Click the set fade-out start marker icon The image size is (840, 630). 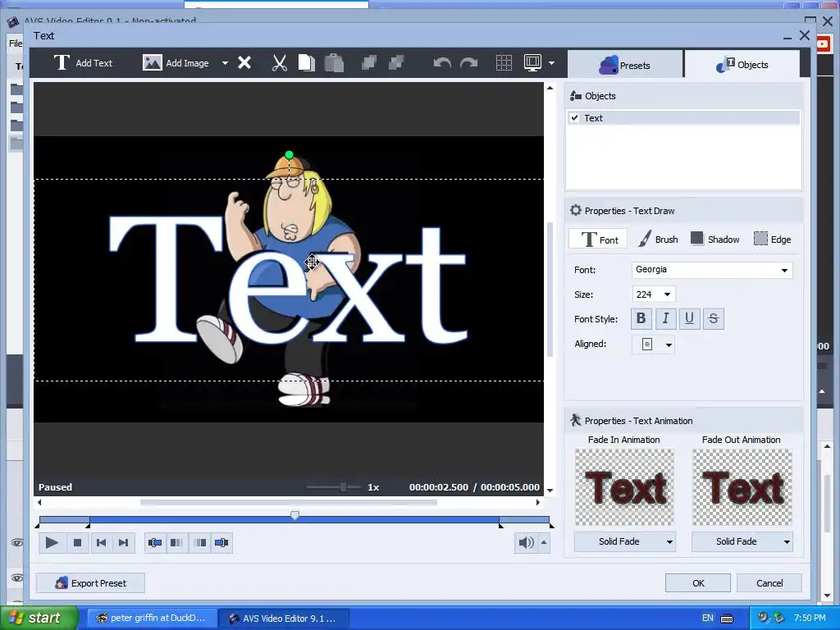(x=200, y=543)
